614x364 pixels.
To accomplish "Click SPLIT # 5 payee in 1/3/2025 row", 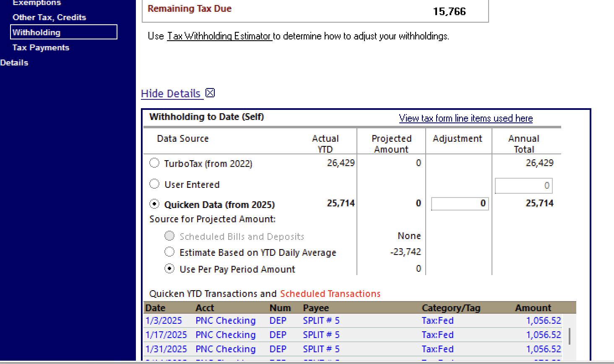I will pos(321,321).
